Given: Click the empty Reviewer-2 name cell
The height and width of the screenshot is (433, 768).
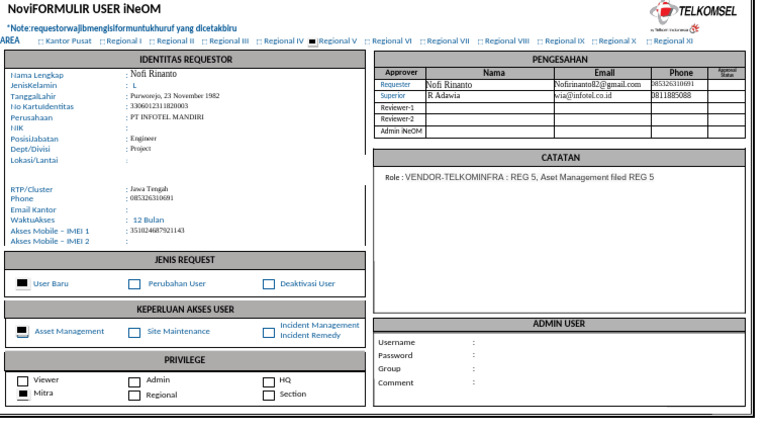Looking at the screenshot, I should (490, 120).
